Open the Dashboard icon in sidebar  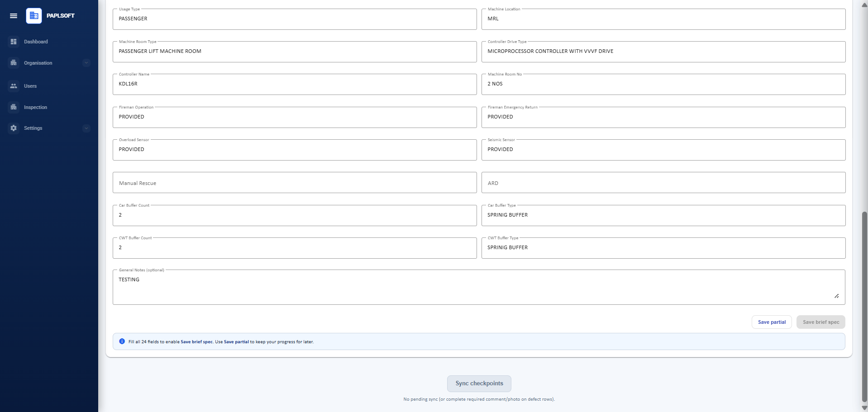14,42
